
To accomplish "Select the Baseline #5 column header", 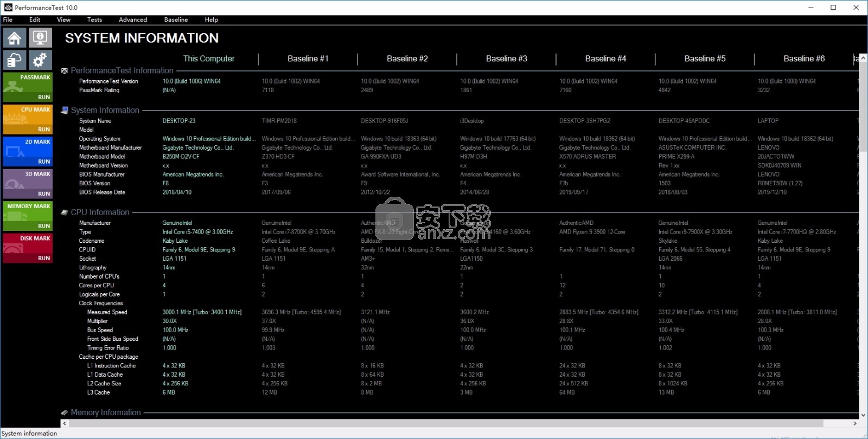I will [x=705, y=59].
